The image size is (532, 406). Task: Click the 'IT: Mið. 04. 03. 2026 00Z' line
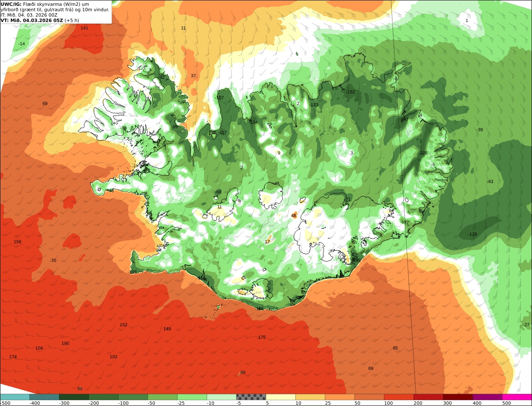29,15
